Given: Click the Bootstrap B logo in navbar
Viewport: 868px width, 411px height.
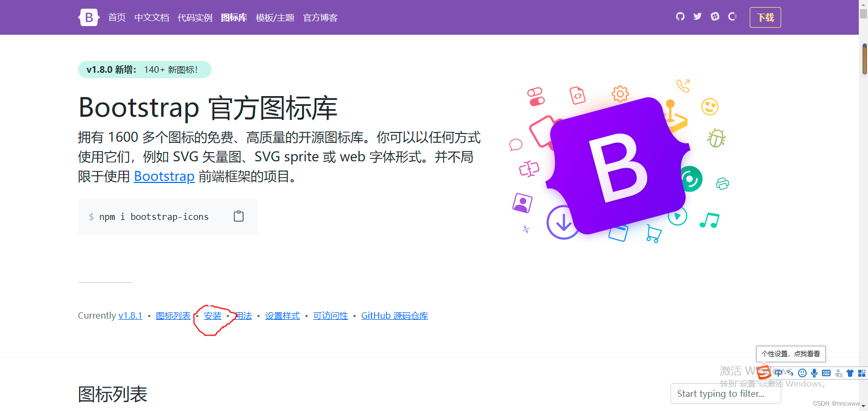Looking at the screenshot, I should pos(88,17).
